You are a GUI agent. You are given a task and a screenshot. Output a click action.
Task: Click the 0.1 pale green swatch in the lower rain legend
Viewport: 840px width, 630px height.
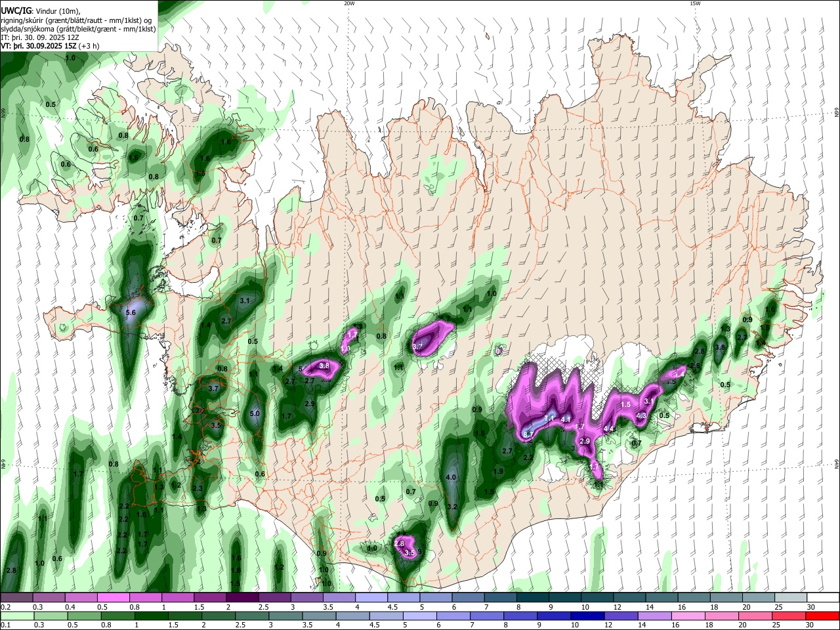coord(17,616)
